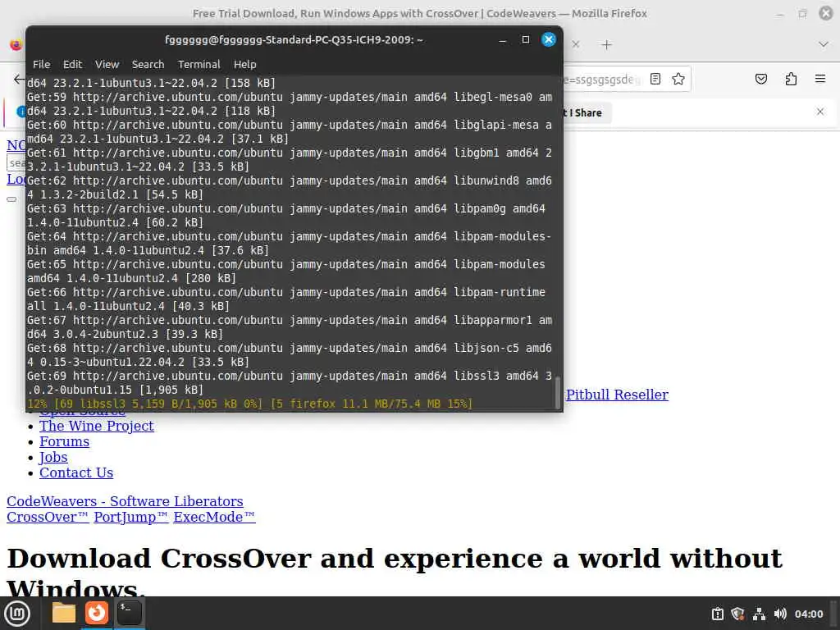Open the Contact Us link
The image size is (840, 630).
pyautogui.click(x=76, y=472)
